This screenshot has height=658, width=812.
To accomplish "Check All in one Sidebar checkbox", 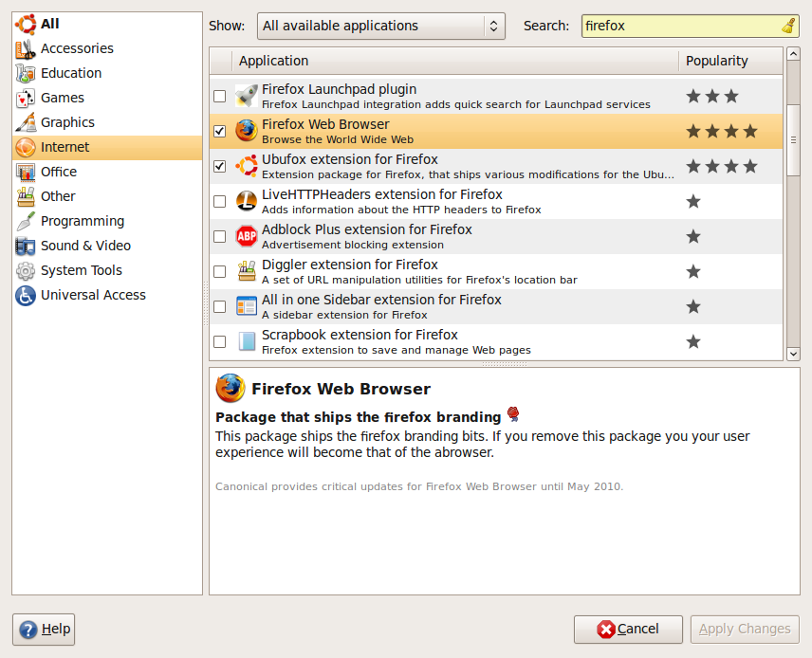I will click(219, 306).
